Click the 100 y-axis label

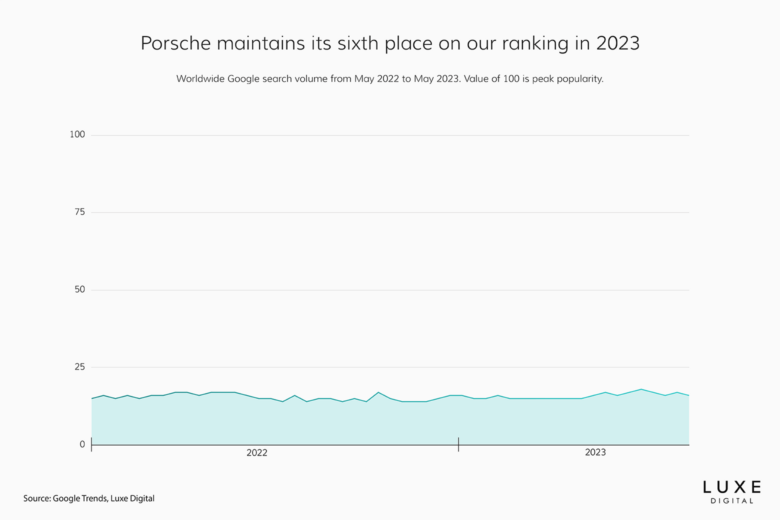(x=77, y=134)
